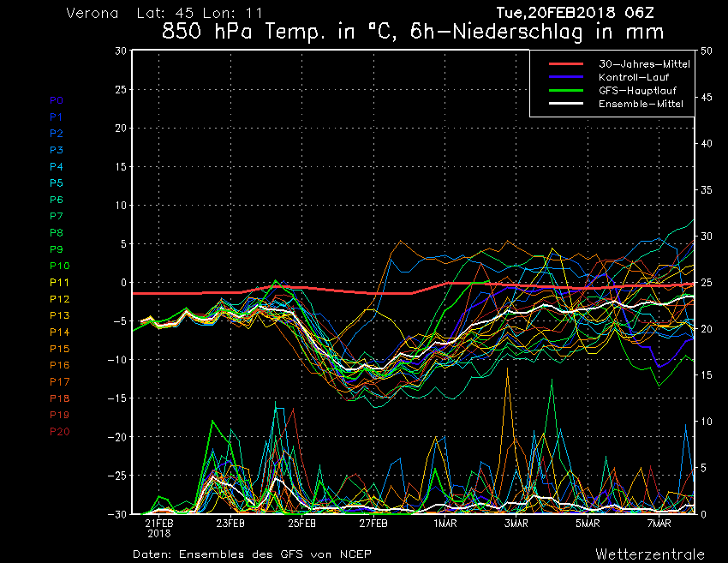Click the 25FEB date axis label
This screenshot has height=563, width=728.
point(301,524)
